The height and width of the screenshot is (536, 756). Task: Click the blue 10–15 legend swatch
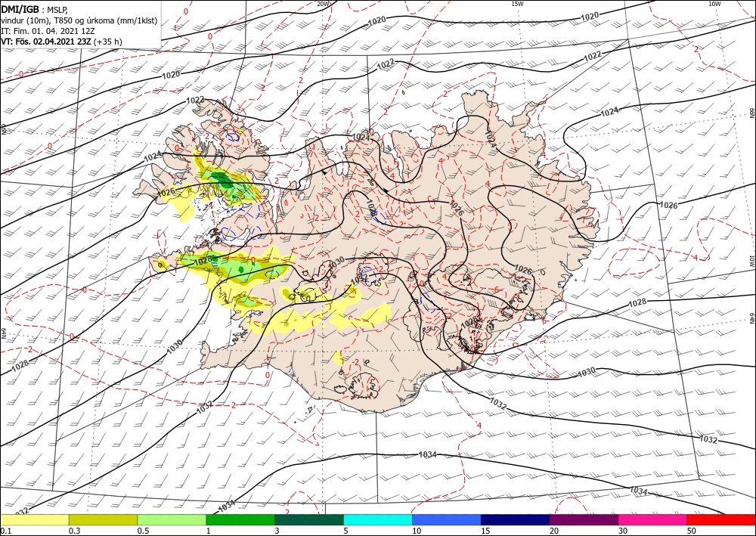pos(447,519)
